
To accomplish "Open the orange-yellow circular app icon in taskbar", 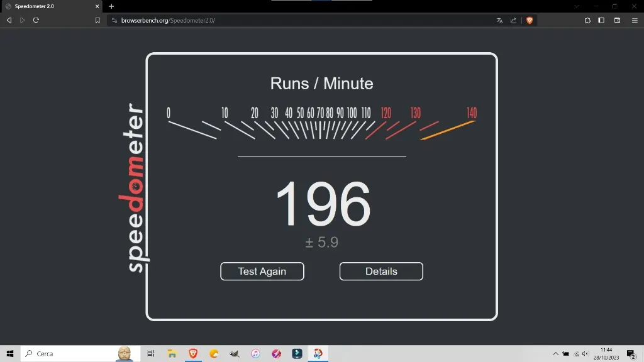I will coord(214,353).
